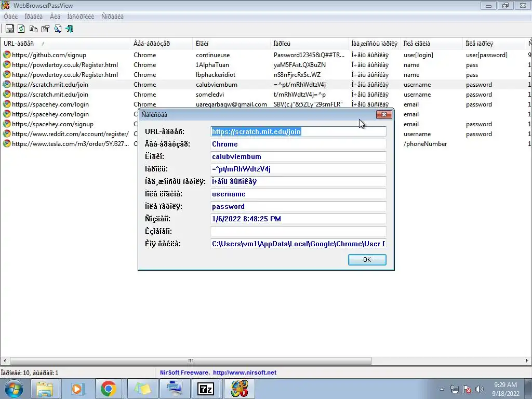Click the empty field in the dialog
This screenshot has height=399, width=532.
[x=298, y=231]
